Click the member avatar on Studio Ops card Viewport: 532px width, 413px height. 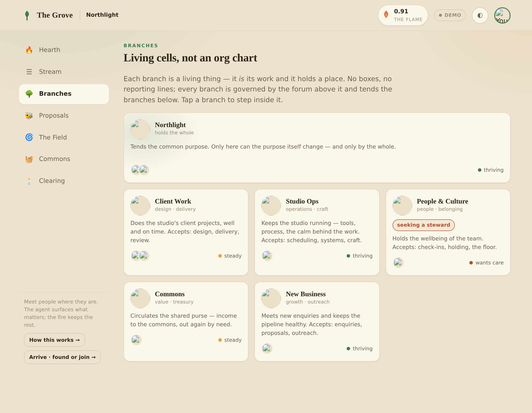coord(267,256)
